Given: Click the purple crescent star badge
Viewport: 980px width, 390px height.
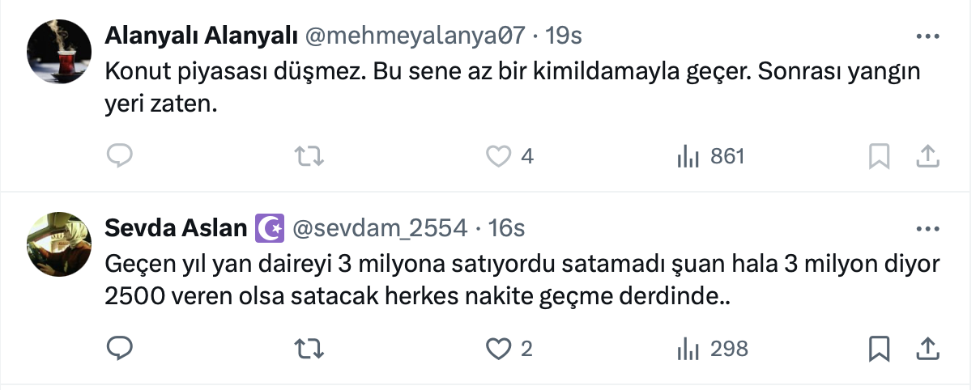Looking at the screenshot, I should coord(270,229).
